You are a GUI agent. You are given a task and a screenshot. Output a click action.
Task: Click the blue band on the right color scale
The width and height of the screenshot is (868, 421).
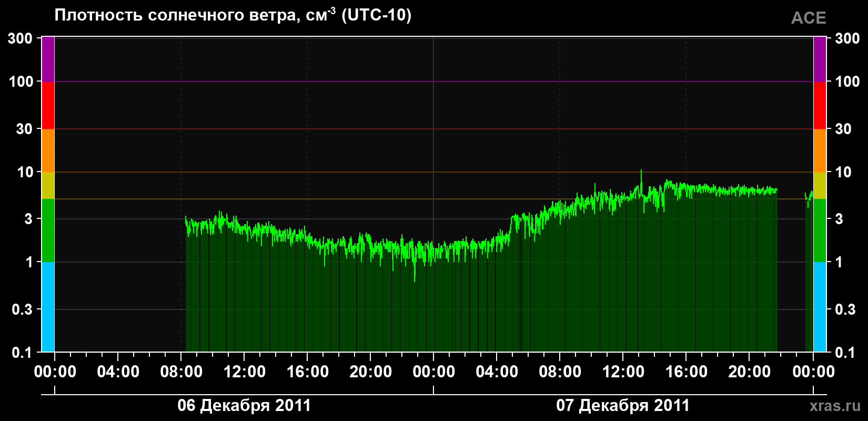pyautogui.click(x=820, y=307)
